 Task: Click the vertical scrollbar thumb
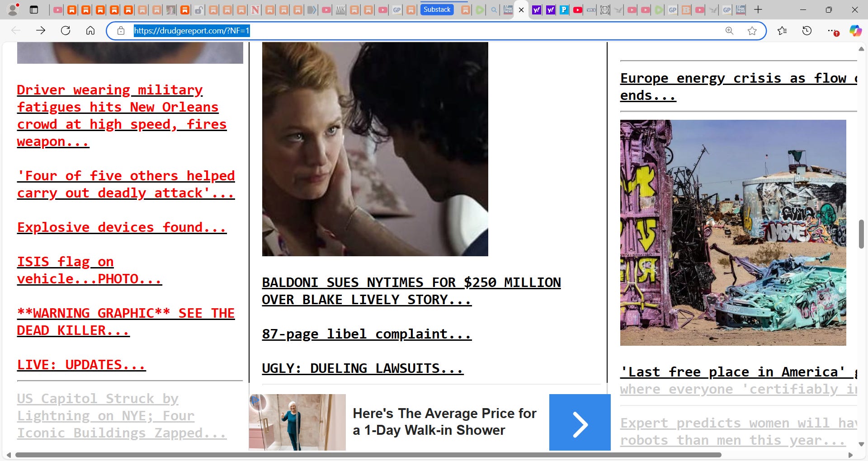click(861, 234)
